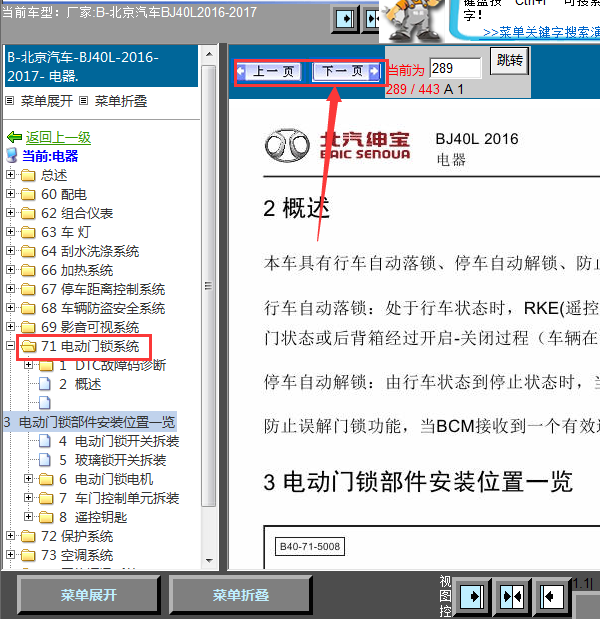Click the small list icon before sidebar 菜单展开
The width and height of the screenshot is (600, 619).
pyautogui.click(x=10, y=101)
